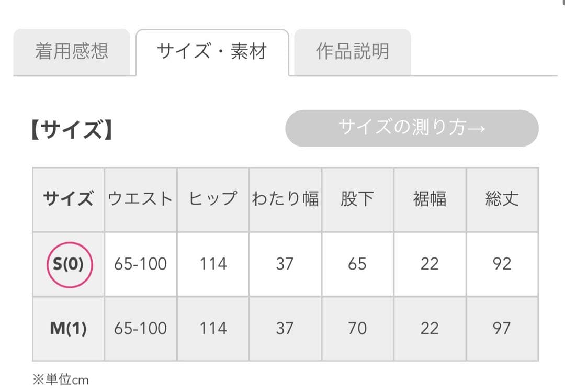Click the ※単位cm unit note
Image resolution: width=565 pixels, height=392 pixels.
[61, 379]
